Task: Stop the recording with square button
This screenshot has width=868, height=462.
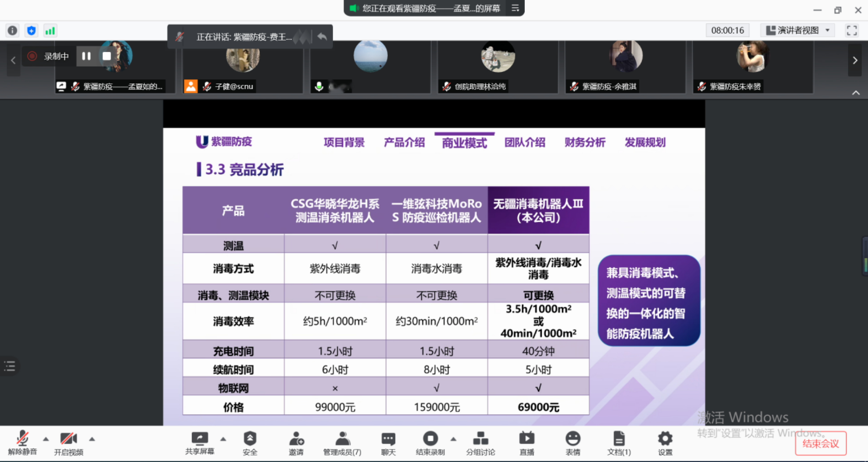Action: point(107,56)
